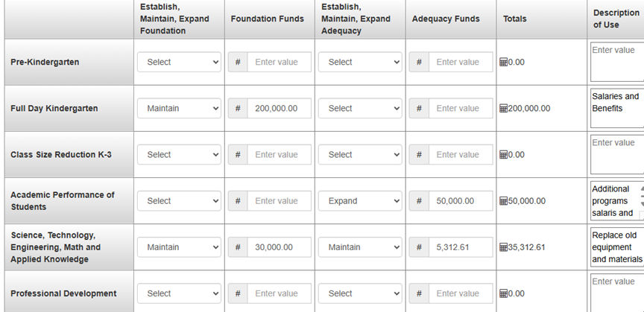Open the STEM row Maintain adequacy dropdown

point(360,247)
